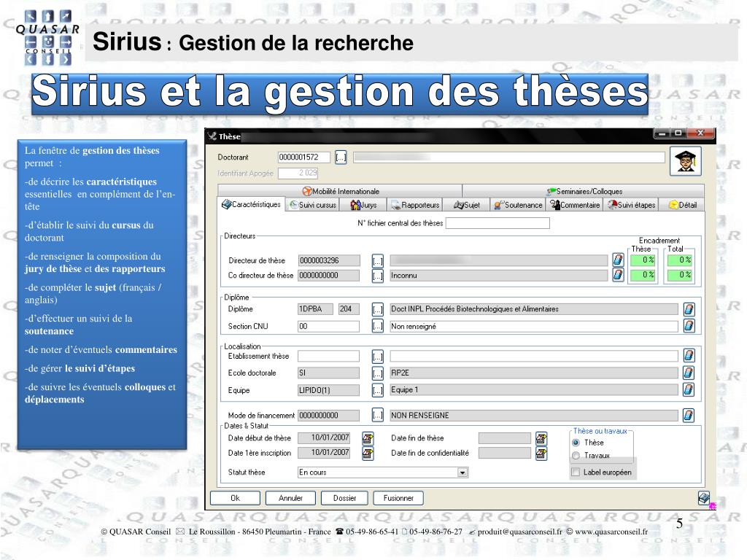Screen dimensions: 747x560
Task: Switch to the Seminaires/Colloques tab
Action: point(584,191)
